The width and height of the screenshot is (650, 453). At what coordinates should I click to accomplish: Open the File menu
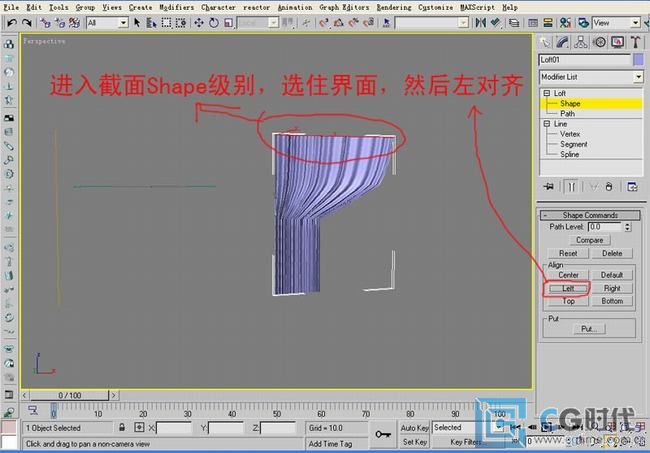coord(11,7)
